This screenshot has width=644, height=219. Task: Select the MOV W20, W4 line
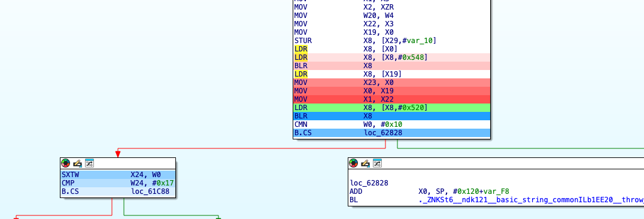tap(391, 15)
